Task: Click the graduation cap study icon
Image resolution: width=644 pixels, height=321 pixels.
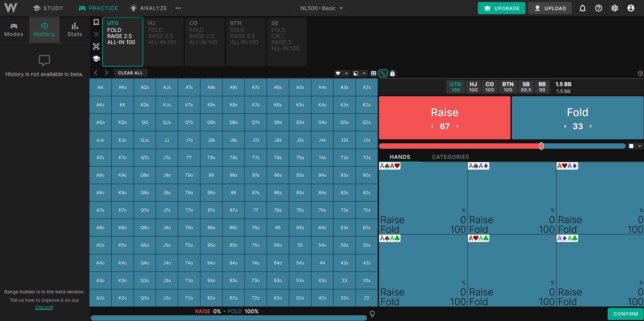Action: [x=96, y=59]
